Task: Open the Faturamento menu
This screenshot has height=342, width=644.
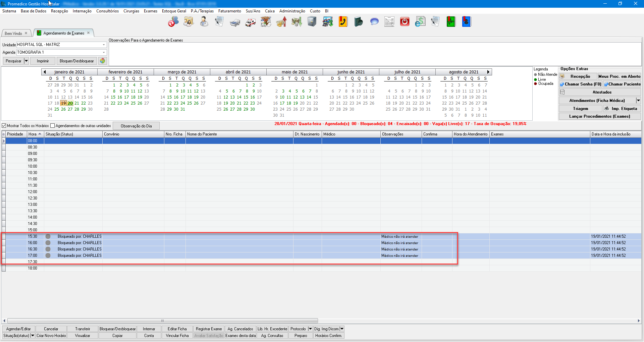Action: [x=229, y=11]
